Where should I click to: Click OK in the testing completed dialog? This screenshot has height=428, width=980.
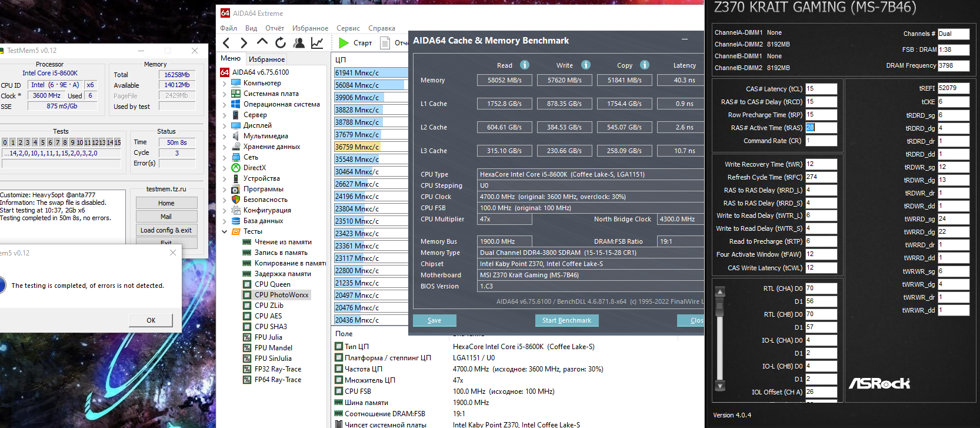tap(151, 320)
